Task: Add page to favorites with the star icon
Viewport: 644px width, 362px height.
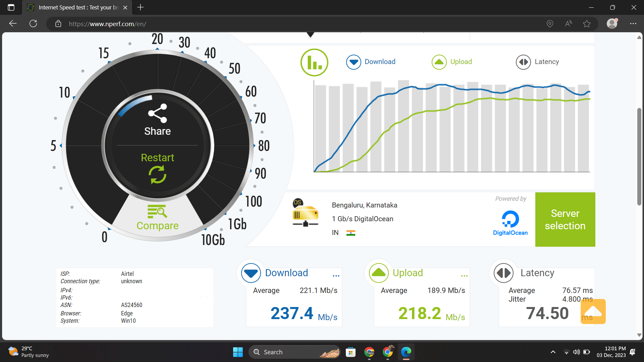Action: (x=587, y=24)
